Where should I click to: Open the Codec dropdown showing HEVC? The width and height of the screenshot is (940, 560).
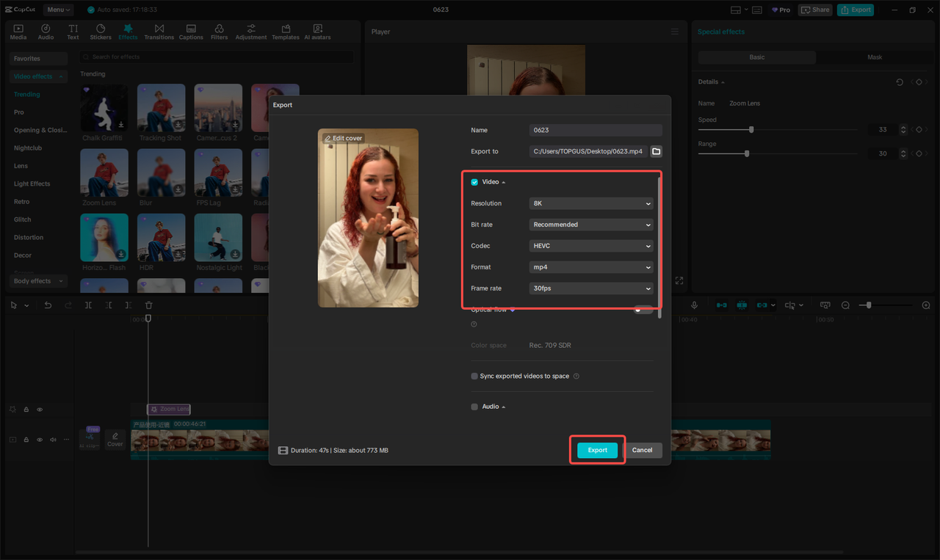590,245
